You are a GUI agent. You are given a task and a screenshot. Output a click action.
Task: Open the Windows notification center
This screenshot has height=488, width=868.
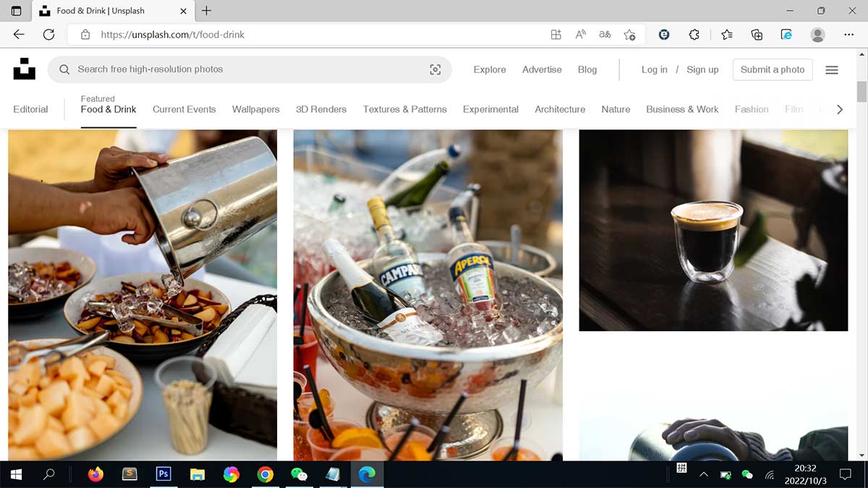click(x=845, y=474)
